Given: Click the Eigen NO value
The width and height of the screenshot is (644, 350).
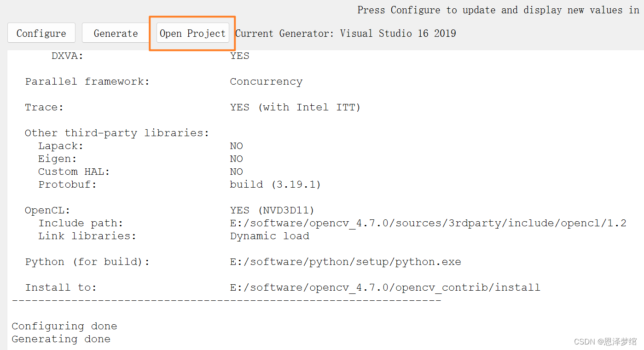Looking at the screenshot, I should (236, 158).
